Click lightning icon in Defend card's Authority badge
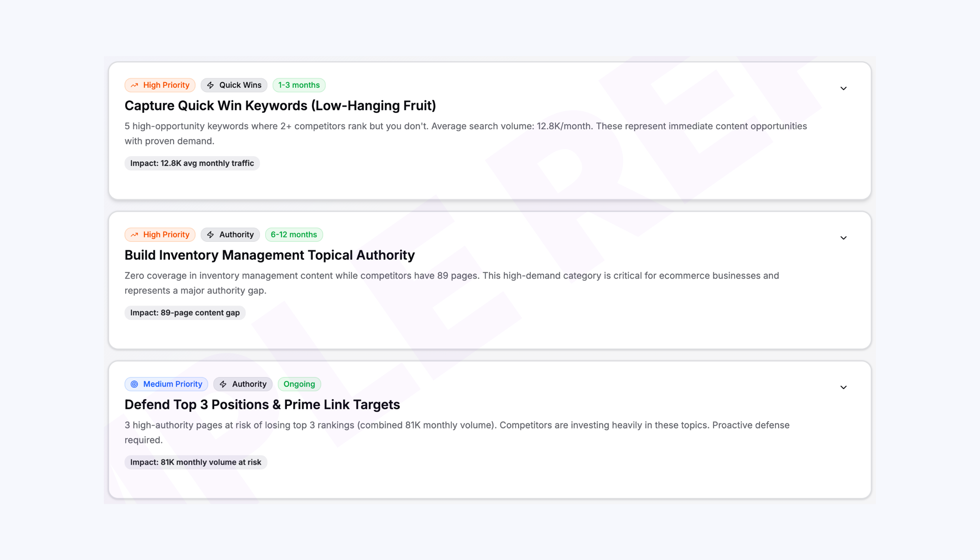980x560 pixels. click(x=223, y=384)
